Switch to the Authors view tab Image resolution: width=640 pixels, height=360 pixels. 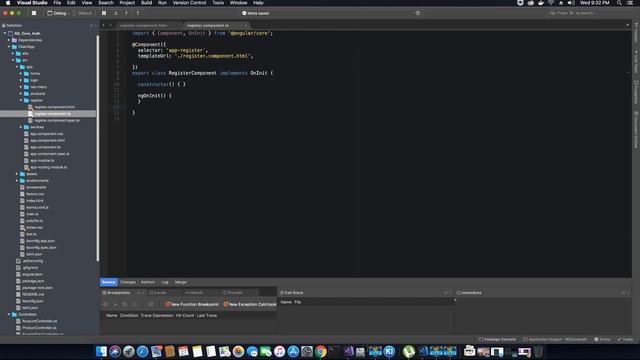click(148, 282)
